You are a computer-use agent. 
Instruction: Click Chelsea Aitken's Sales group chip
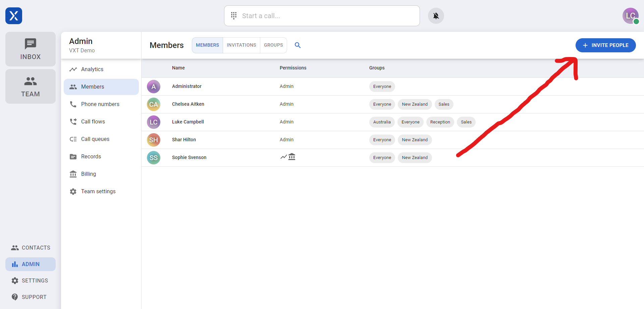pyautogui.click(x=444, y=104)
